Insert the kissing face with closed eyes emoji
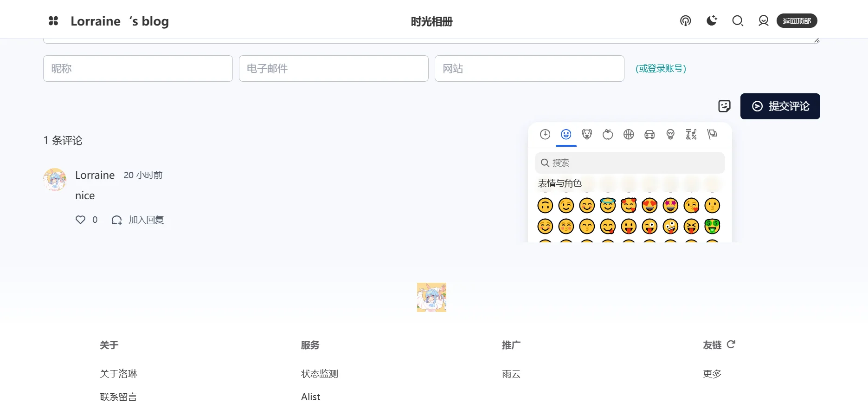The width and height of the screenshot is (868, 403). click(566, 226)
